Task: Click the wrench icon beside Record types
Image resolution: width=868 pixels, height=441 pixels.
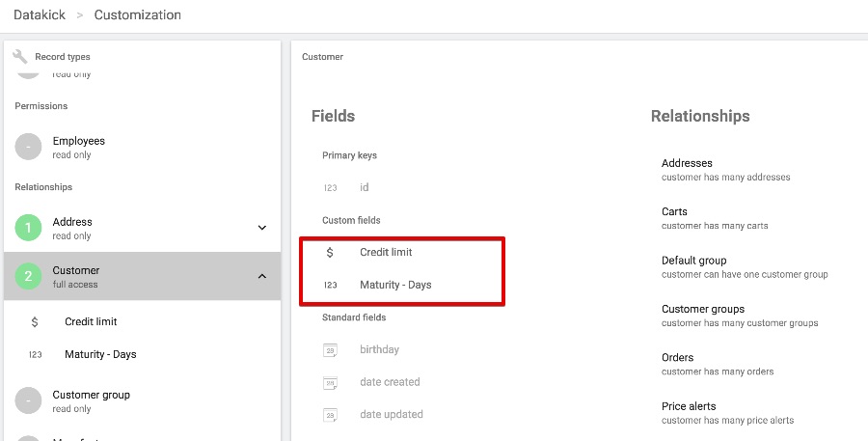Action: click(20, 56)
